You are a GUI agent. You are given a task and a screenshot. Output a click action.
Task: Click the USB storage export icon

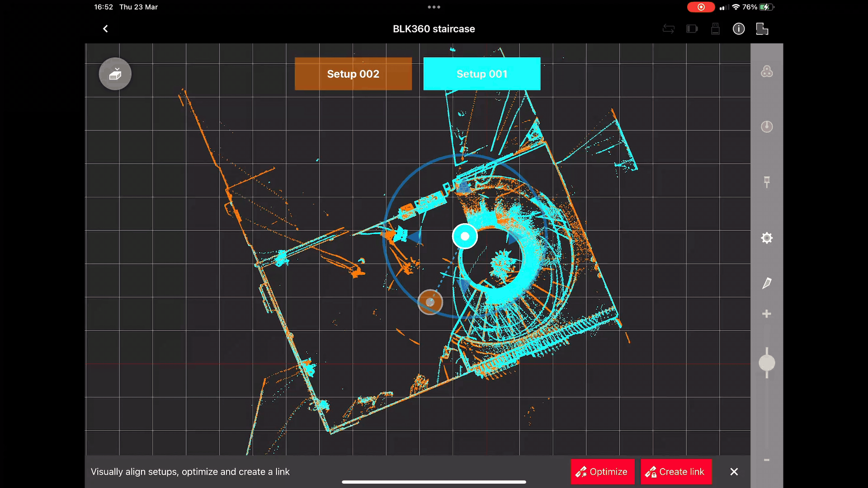[715, 28]
